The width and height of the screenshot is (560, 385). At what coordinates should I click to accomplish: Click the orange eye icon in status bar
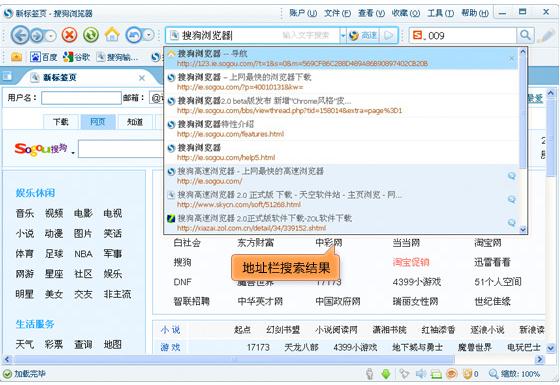coord(451,374)
